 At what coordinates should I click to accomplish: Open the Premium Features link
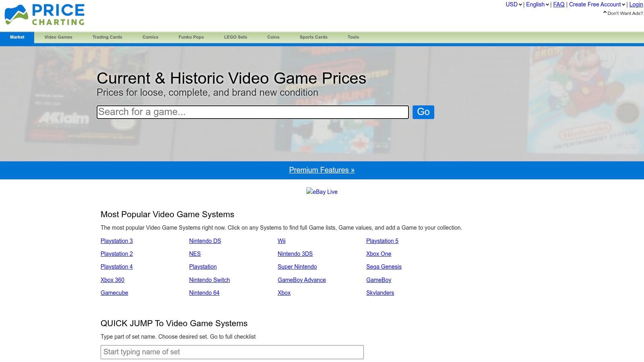[322, 170]
